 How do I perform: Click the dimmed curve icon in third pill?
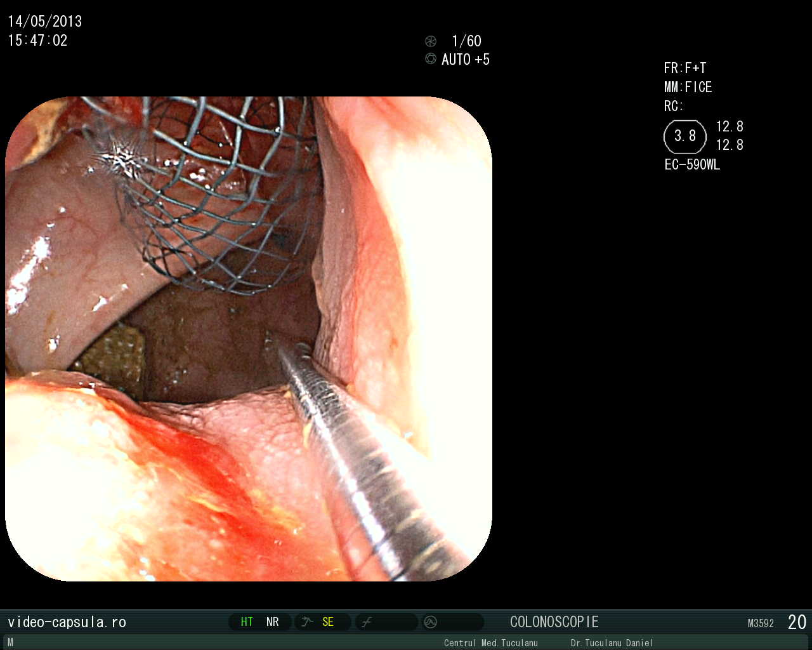click(x=367, y=623)
